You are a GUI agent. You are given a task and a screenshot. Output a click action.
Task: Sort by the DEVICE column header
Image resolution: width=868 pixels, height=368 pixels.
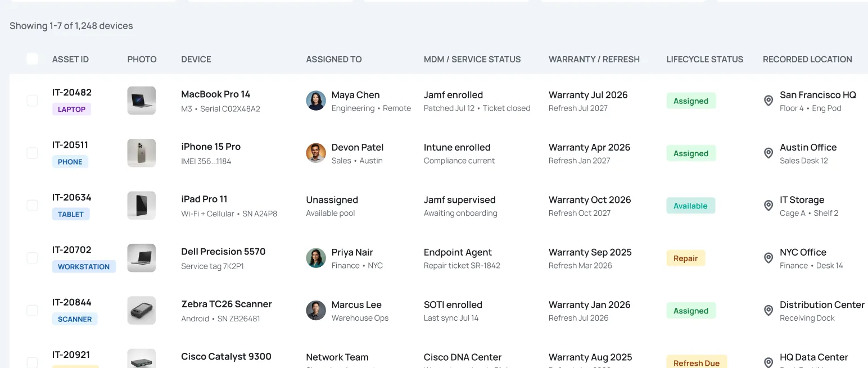pos(196,59)
